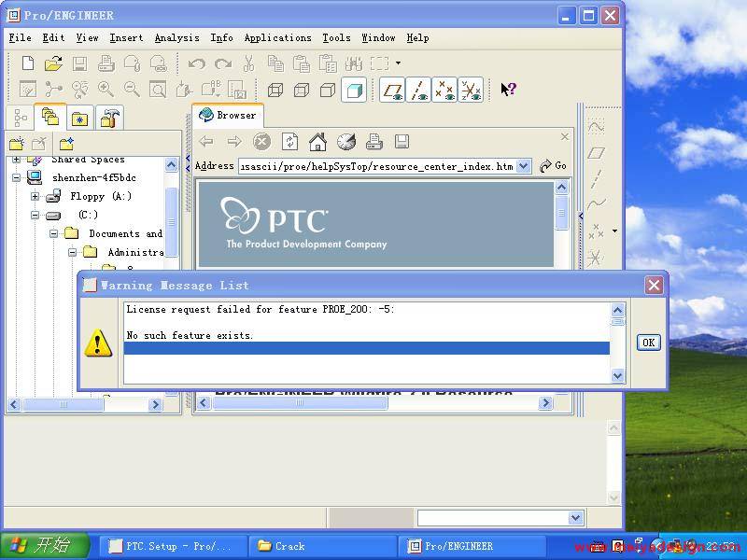Toggle datum planes display
Image resolution: width=747 pixels, height=560 pixels.
point(392,90)
